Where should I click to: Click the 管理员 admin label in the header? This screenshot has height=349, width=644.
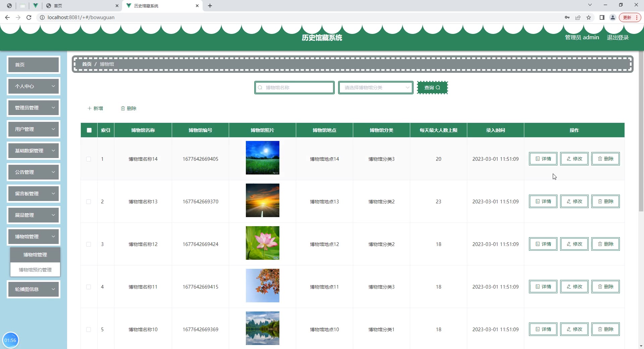[582, 38]
